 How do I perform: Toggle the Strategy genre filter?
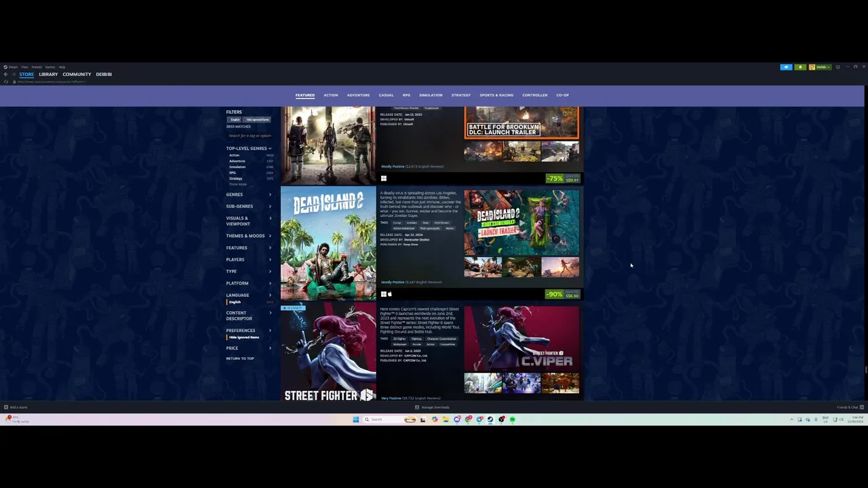click(x=235, y=178)
